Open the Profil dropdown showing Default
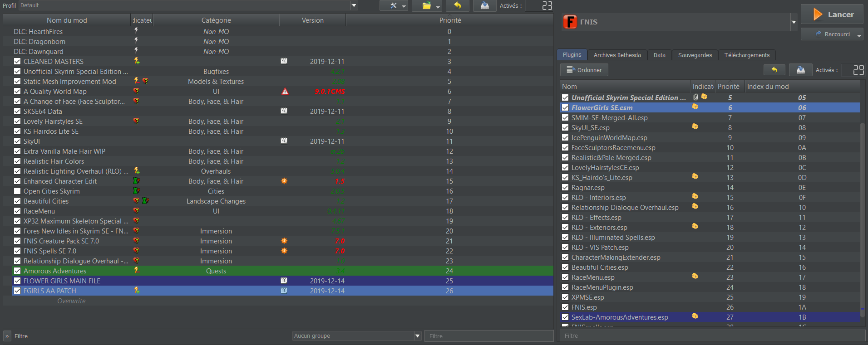Image resolution: width=868 pixels, height=345 pixels. [188, 5]
